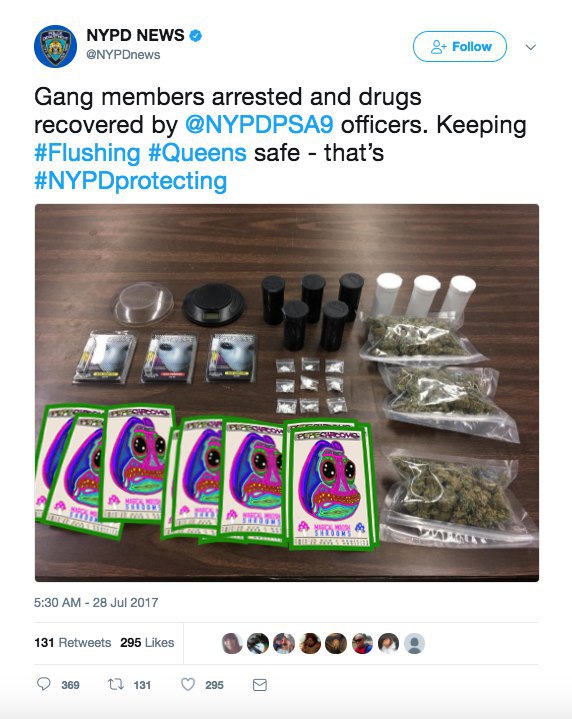572x719 pixels.
Task: Open the @NYPDnews handle
Action: pyautogui.click(x=123, y=55)
